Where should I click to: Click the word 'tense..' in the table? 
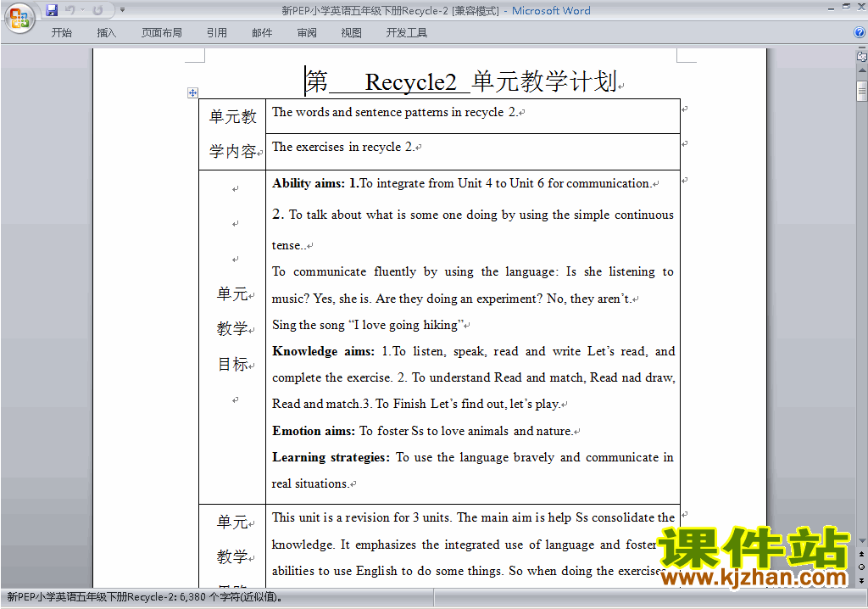coord(288,245)
